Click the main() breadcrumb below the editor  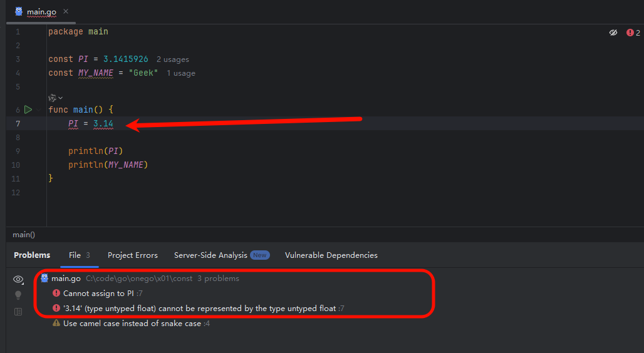24,234
